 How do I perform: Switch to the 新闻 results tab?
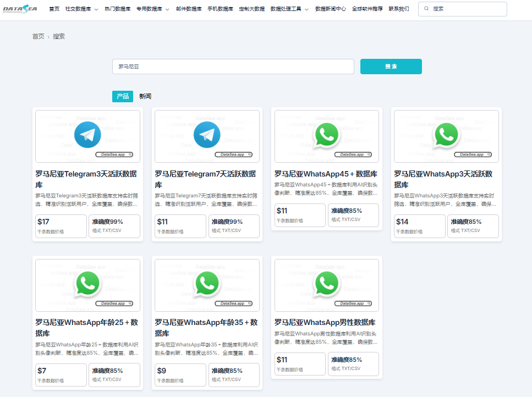145,96
